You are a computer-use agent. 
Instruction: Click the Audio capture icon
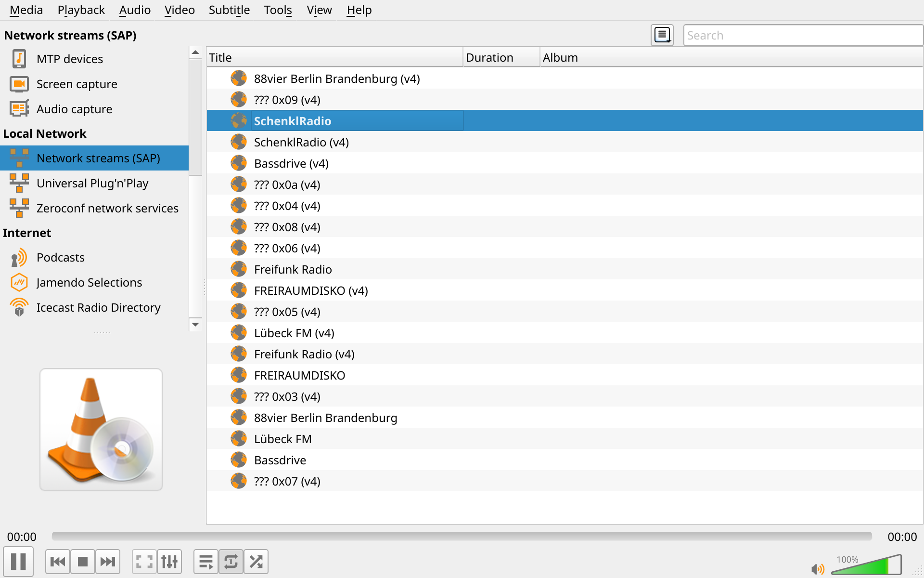(x=19, y=109)
